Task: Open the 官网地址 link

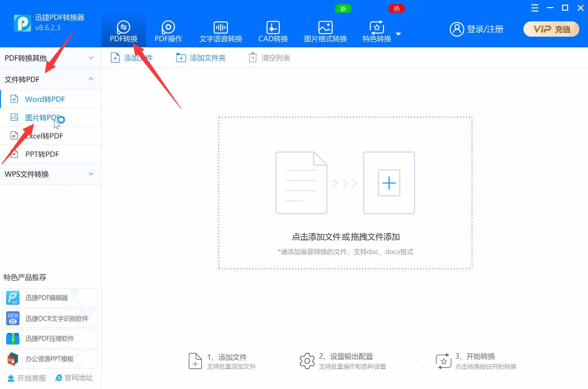Action: tap(74, 378)
